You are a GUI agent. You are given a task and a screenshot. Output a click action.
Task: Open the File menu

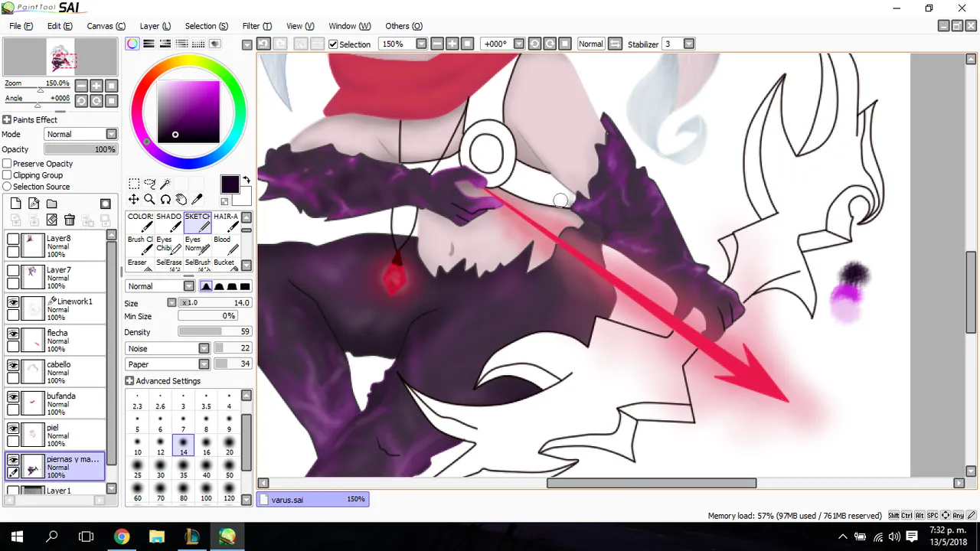tap(21, 26)
